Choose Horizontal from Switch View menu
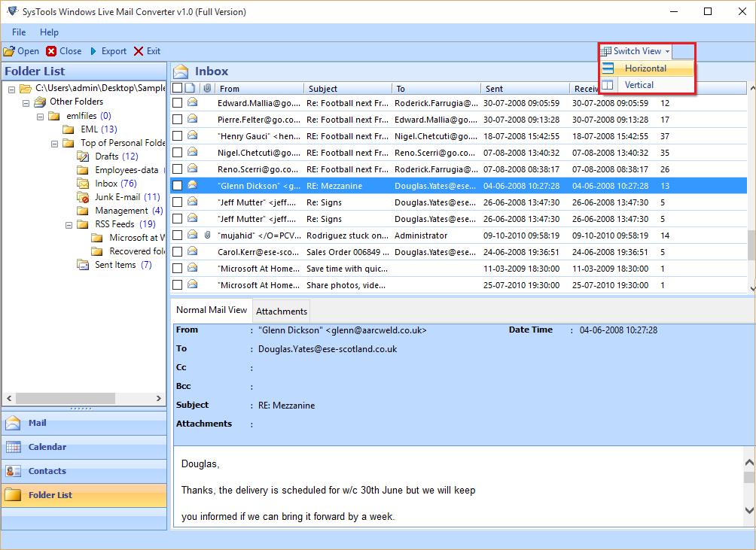 pos(646,68)
